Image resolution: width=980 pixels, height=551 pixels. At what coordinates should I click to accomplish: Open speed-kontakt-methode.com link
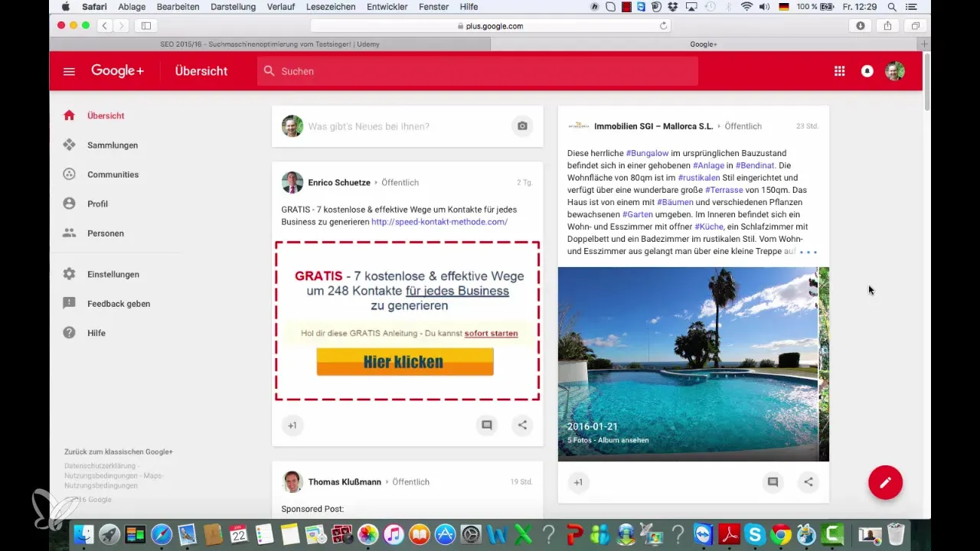[439, 222]
